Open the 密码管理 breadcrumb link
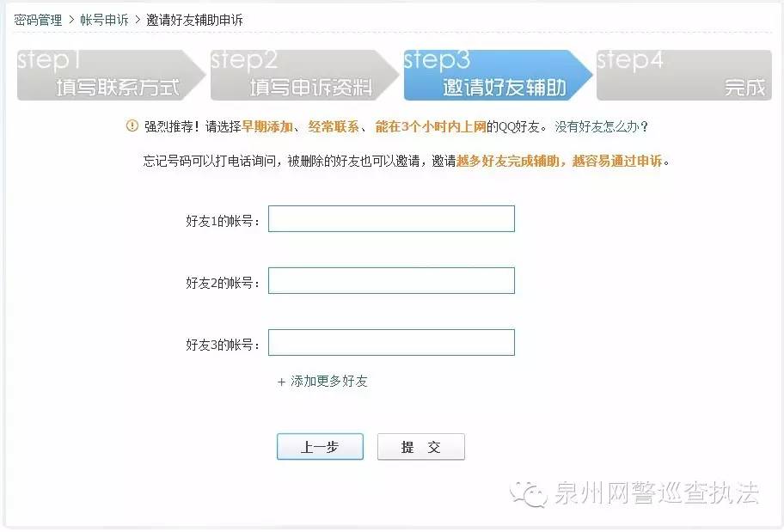Viewport: 784px width, 532px height. coord(34,19)
